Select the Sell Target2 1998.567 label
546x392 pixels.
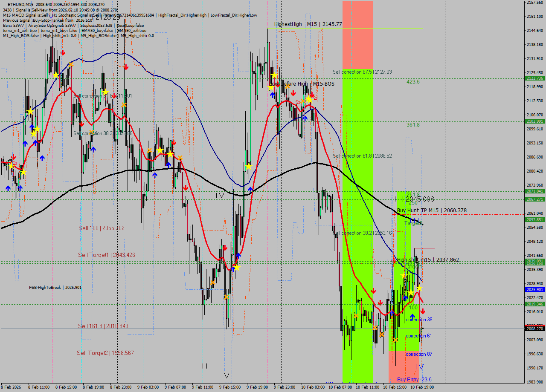click(105, 353)
